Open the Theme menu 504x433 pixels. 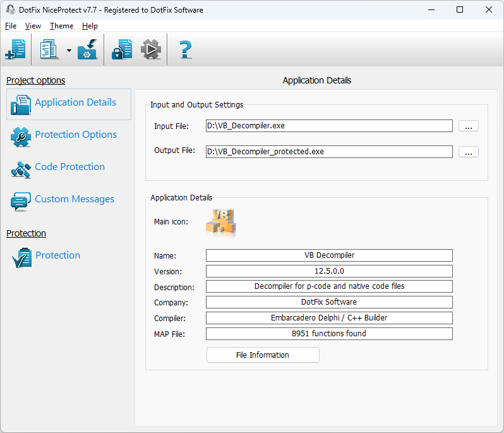pyautogui.click(x=61, y=26)
